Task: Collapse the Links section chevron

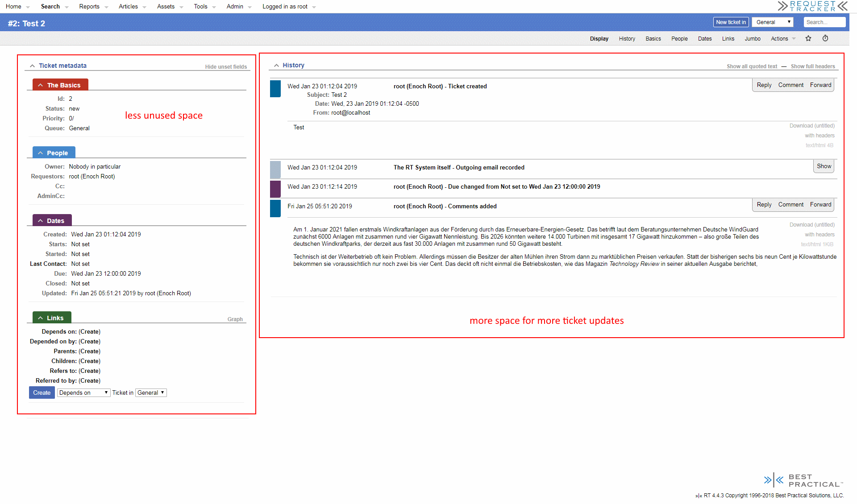Action: click(x=41, y=318)
